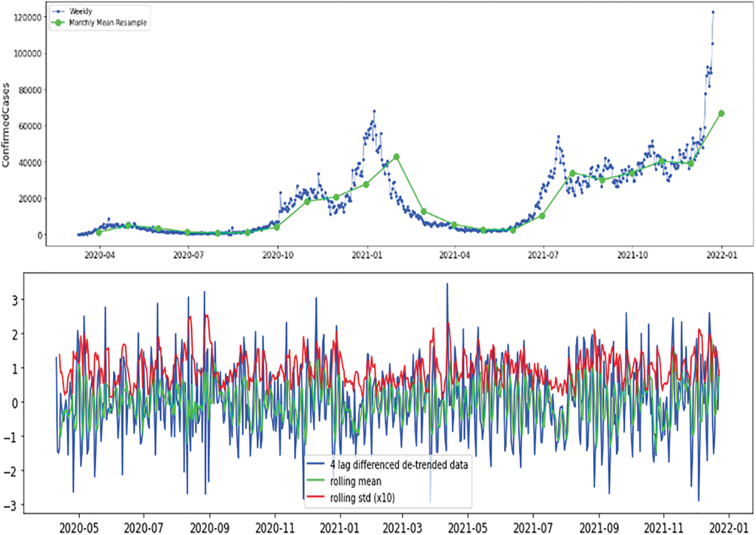Viewport: 756px width, 535px height.
Task: Click the Monthly Mean Resample legend label
Action: click(x=108, y=23)
